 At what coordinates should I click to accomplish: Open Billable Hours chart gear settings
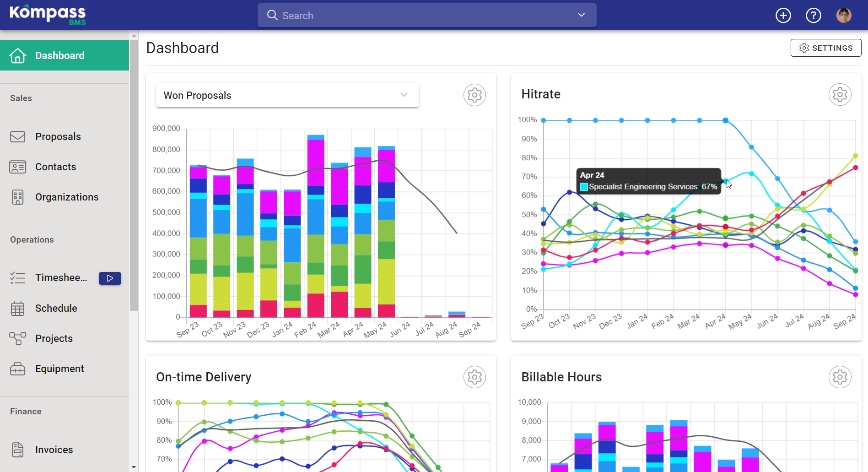(840, 377)
